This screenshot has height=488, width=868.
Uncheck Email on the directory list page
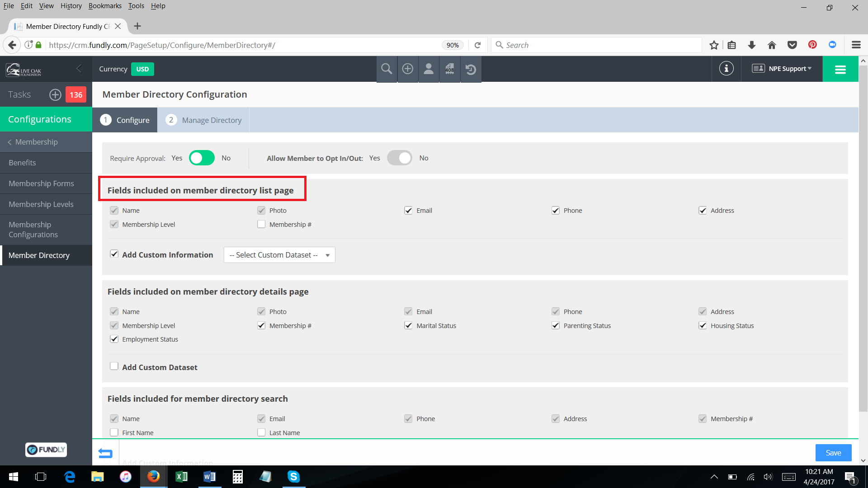point(408,211)
